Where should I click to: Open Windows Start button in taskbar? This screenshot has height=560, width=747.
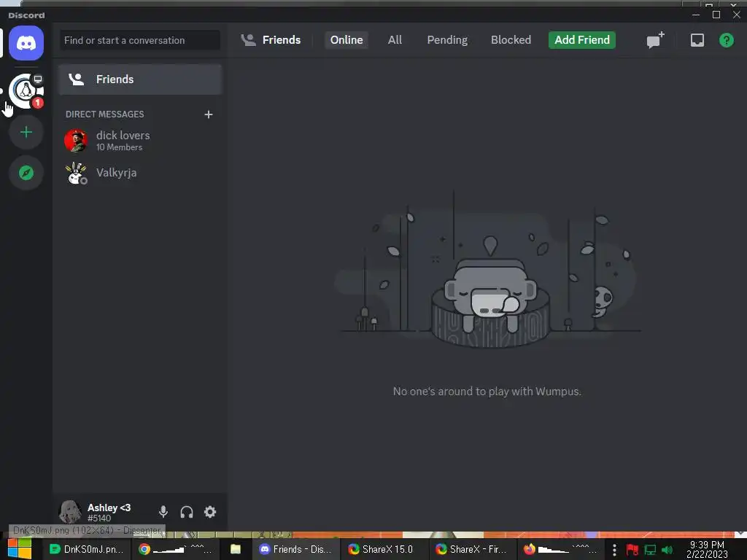click(x=20, y=549)
